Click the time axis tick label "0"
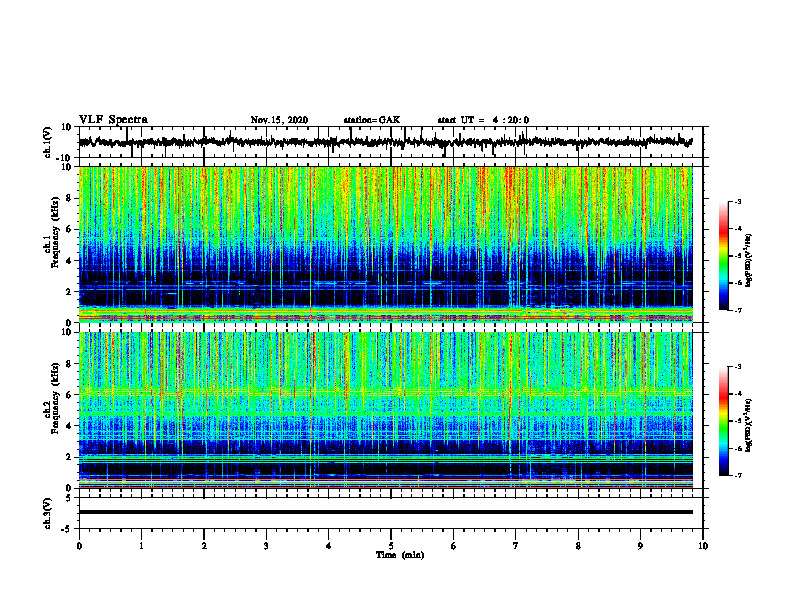792x612 pixels. [79, 546]
